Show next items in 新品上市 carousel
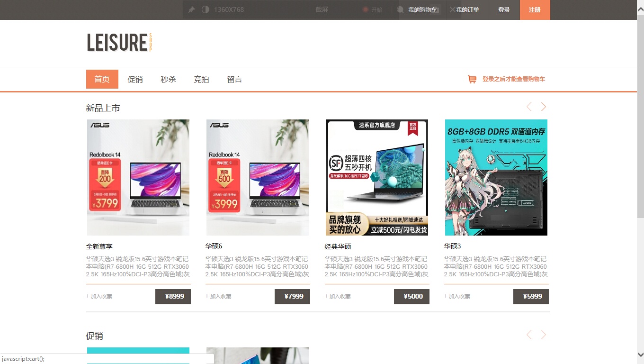The image size is (644, 364). (x=544, y=107)
